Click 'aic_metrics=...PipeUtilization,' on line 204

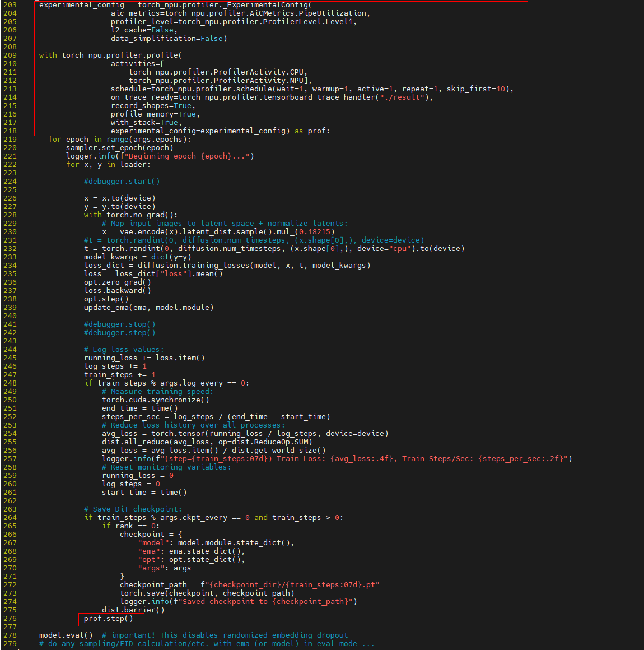click(240, 13)
